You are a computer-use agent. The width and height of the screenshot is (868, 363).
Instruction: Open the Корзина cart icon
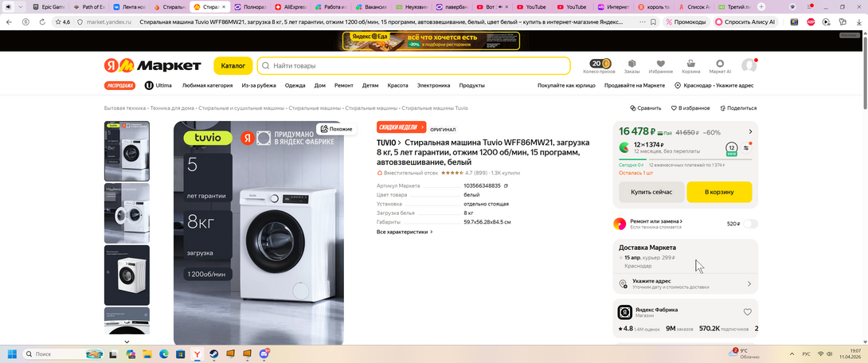point(691,66)
